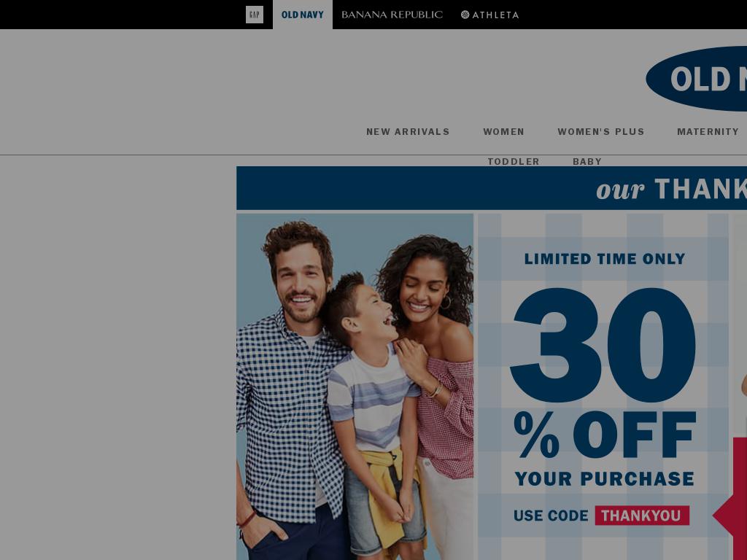The image size is (747, 560).
Task: Open the New Arrivals menu
Action: click(x=408, y=132)
